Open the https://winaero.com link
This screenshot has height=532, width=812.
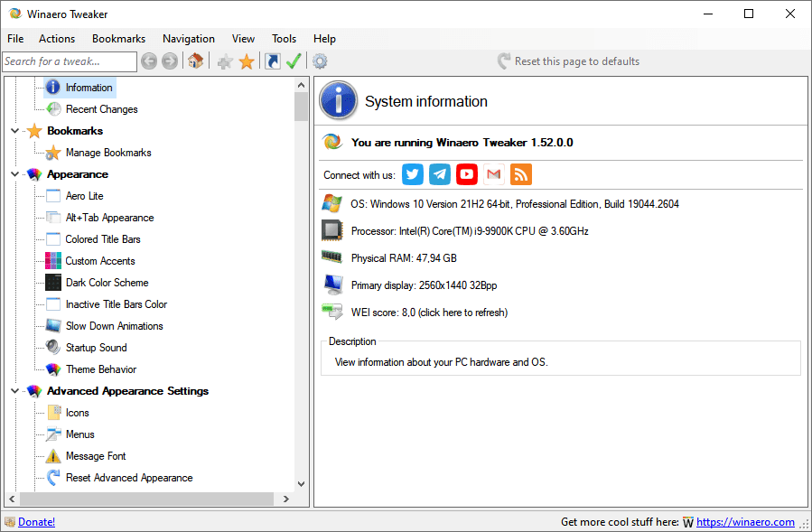tap(745, 522)
